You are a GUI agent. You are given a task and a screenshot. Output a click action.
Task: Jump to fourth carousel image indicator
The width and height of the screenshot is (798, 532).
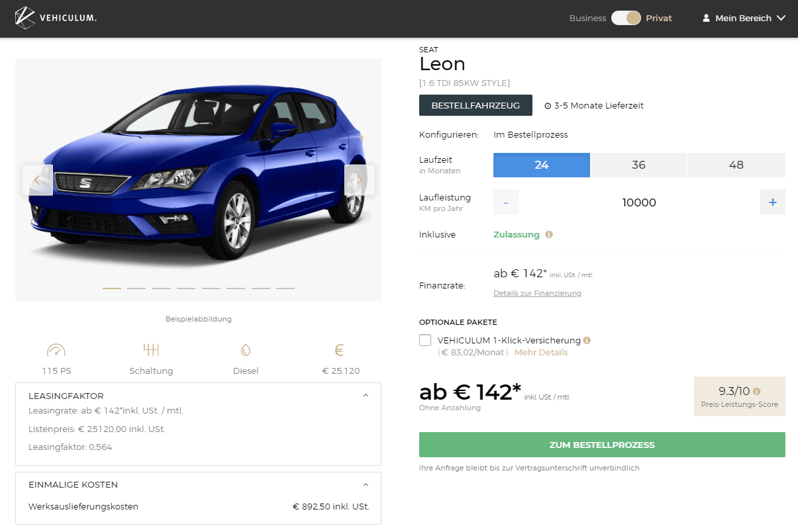coord(186,288)
